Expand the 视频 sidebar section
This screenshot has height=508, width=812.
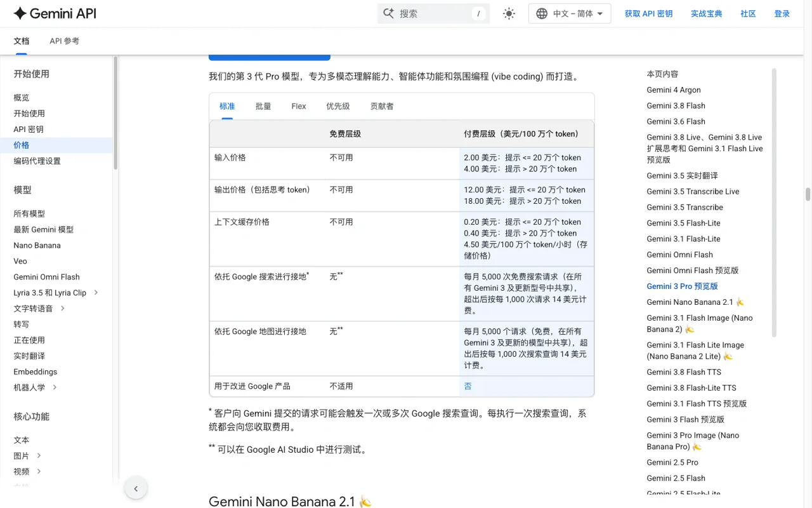click(39, 472)
